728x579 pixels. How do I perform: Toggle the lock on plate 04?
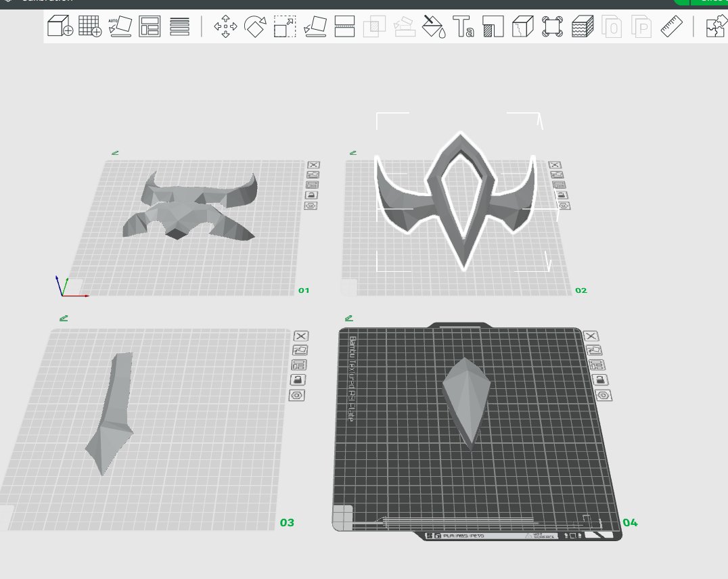600,380
